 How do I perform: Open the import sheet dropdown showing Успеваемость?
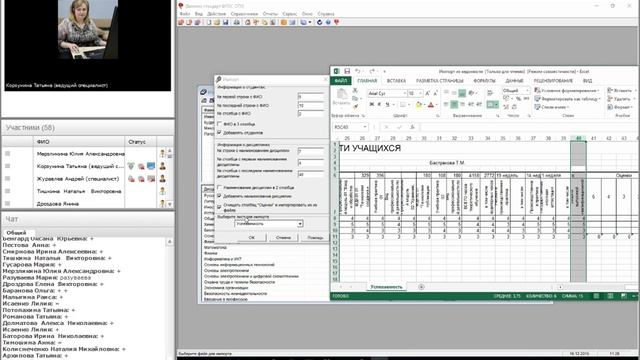click(300, 224)
